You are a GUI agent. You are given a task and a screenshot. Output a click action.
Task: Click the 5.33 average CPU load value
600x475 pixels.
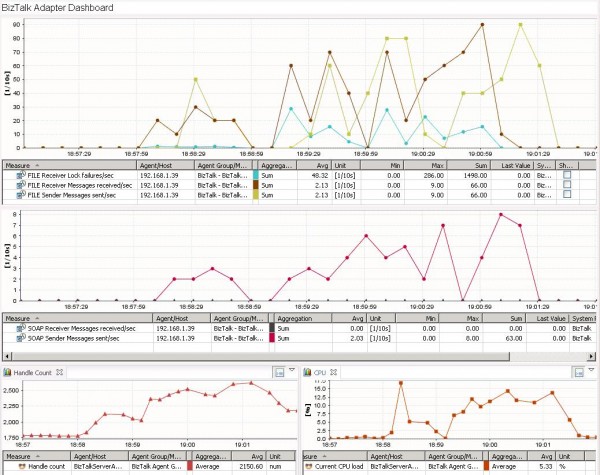pos(546,467)
